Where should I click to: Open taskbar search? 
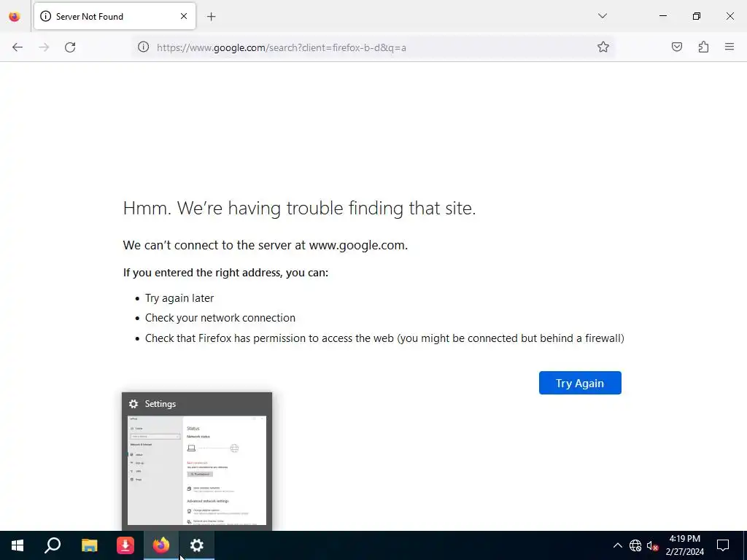click(x=53, y=545)
